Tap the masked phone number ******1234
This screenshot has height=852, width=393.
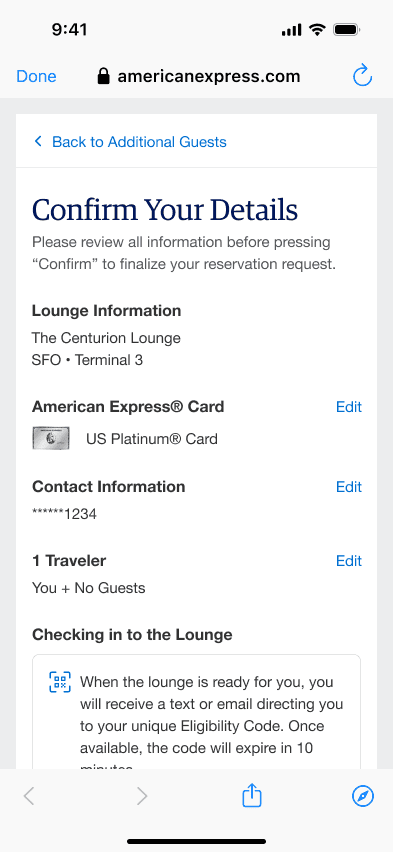(64, 513)
